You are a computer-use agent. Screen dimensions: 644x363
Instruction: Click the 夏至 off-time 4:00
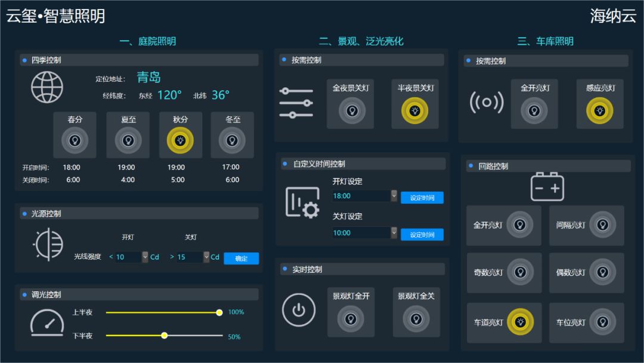tap(128, 180)
